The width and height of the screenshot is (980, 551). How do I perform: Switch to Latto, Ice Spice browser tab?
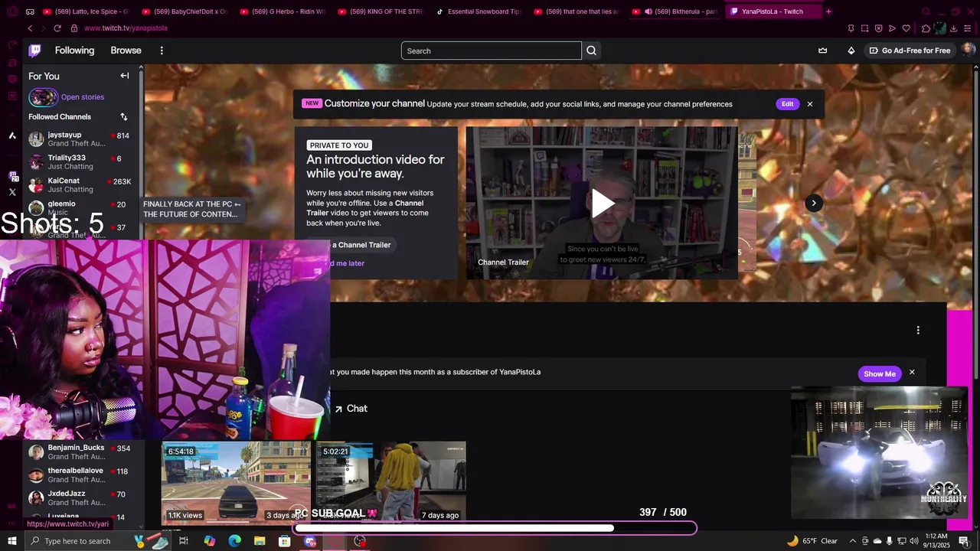pos(86,11)
